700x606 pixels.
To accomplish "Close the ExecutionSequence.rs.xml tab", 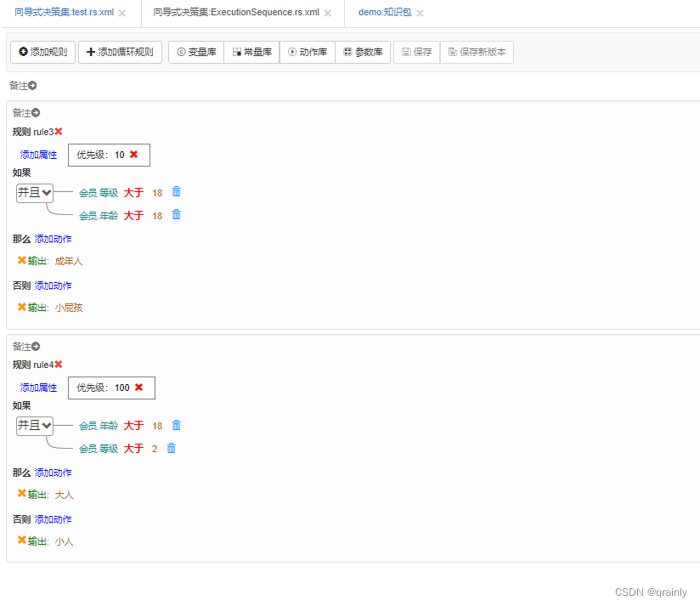I will [328, 14].
